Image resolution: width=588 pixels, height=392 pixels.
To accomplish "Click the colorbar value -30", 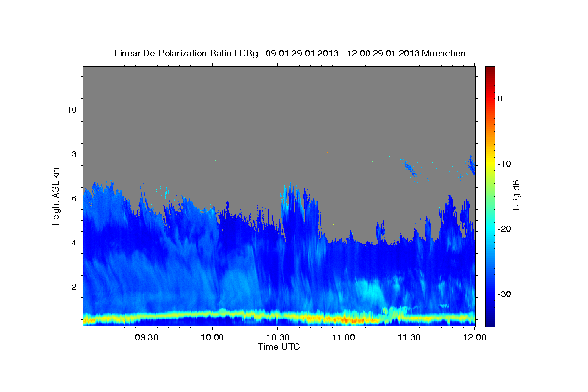I will (504, 294).
